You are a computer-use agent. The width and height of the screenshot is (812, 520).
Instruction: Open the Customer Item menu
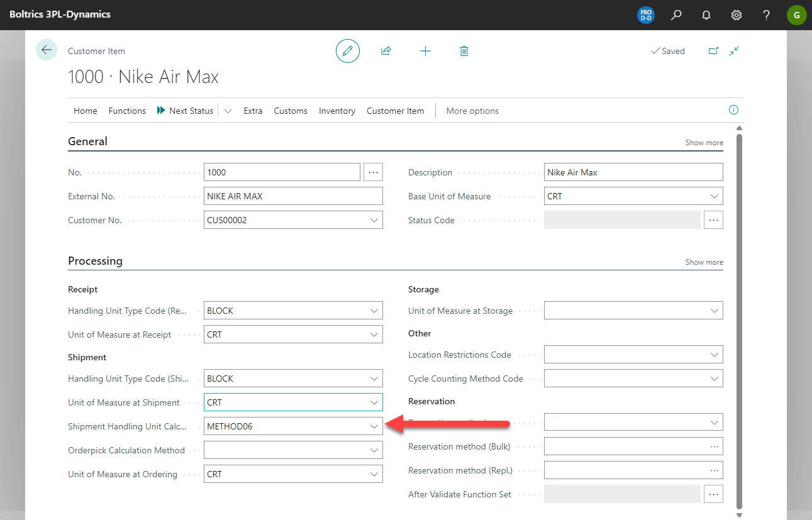click(395, 111)
